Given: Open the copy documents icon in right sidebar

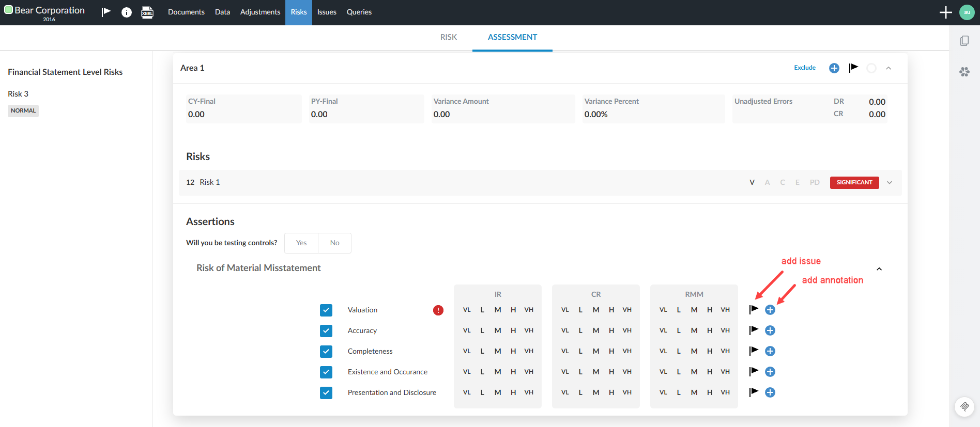Looking at the screenshot, I should coord(964,41).
